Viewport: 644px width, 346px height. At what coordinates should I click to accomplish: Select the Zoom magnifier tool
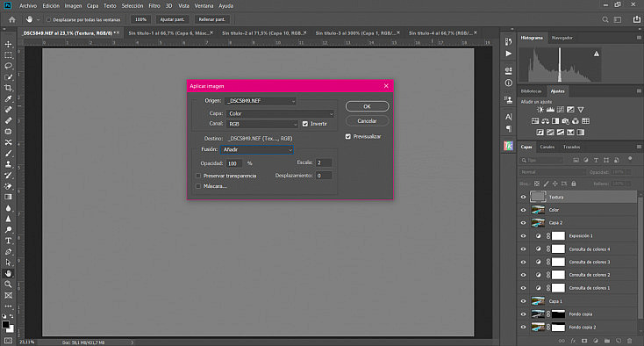click(x=8, y=285)
